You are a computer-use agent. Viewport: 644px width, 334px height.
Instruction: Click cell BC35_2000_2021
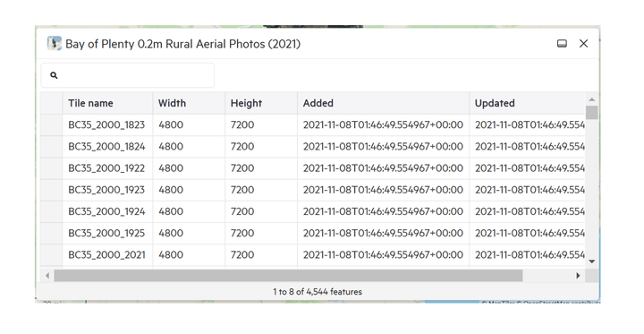point(107,254)
